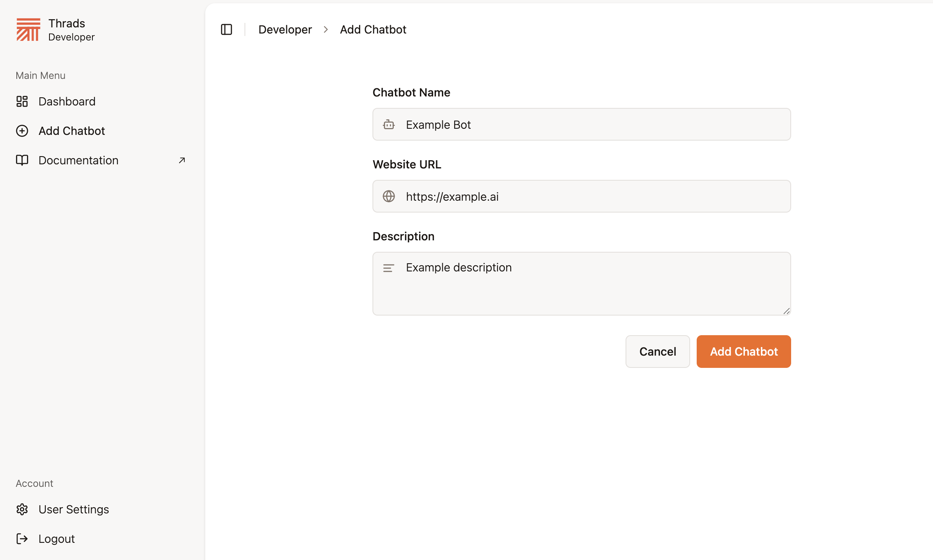Click the User Settings gear icon
The width and height of the screenshot is (933, 560).
coord(22,509)
